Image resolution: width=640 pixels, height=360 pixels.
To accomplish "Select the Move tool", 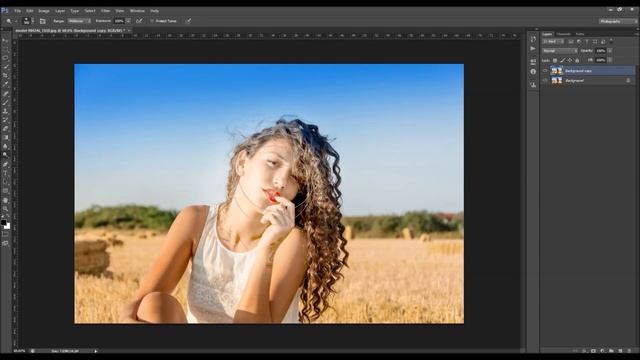I will [x=5, y=40].
